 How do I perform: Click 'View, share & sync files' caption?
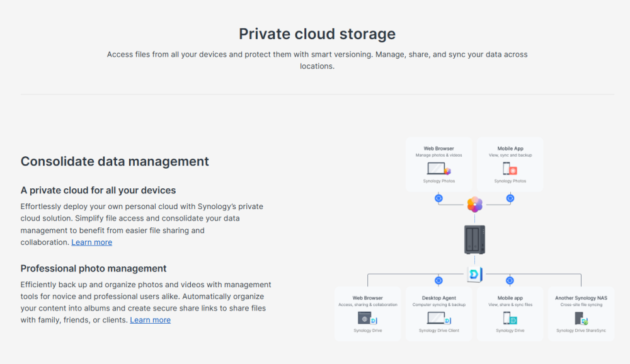click(510, 305)
